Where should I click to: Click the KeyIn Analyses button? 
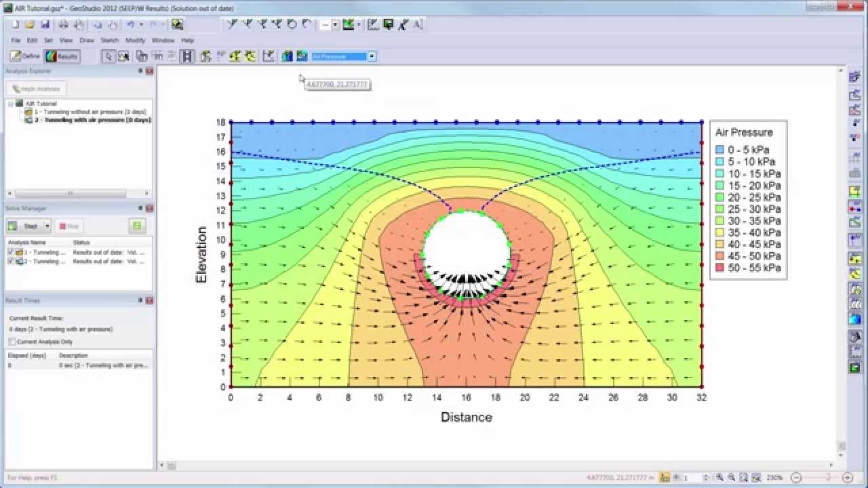coord(37,89)
